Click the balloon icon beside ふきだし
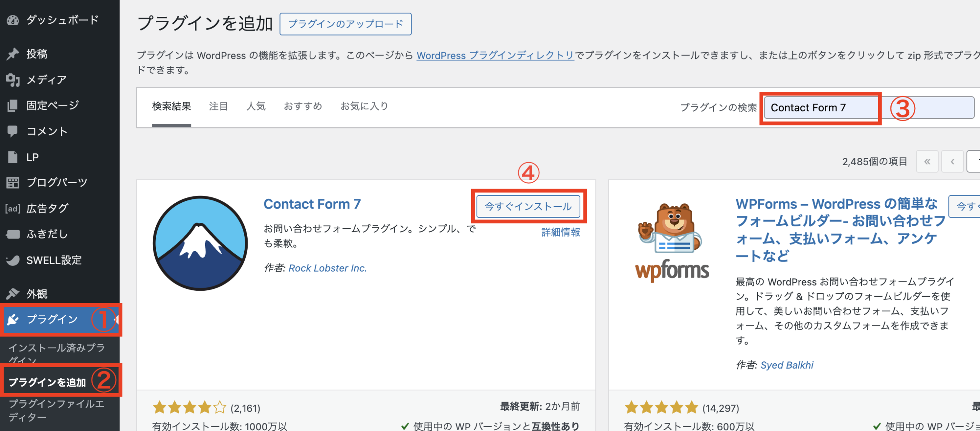Image resolution: width=980 pixels, height=431 pixels. pyautogui.click(x=13, y=234)
